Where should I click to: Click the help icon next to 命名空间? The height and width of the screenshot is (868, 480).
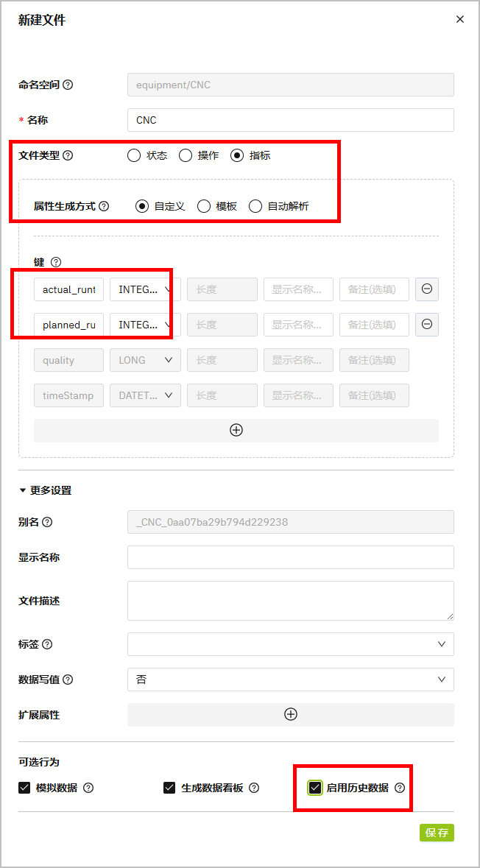tap(68, 85)
